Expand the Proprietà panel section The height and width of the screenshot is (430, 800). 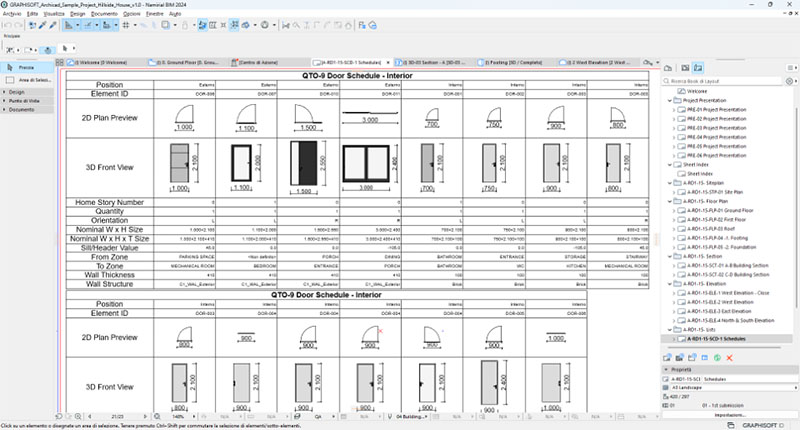point(668,370)
